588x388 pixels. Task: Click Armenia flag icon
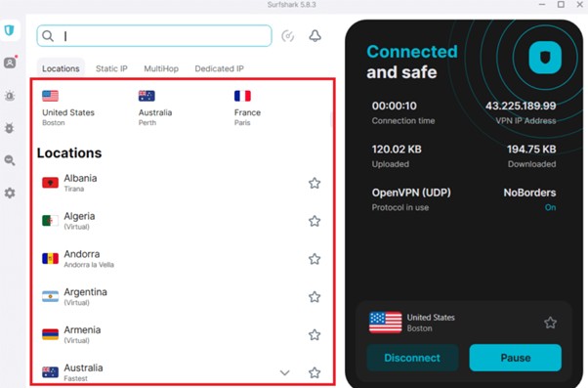coord(50,334)
